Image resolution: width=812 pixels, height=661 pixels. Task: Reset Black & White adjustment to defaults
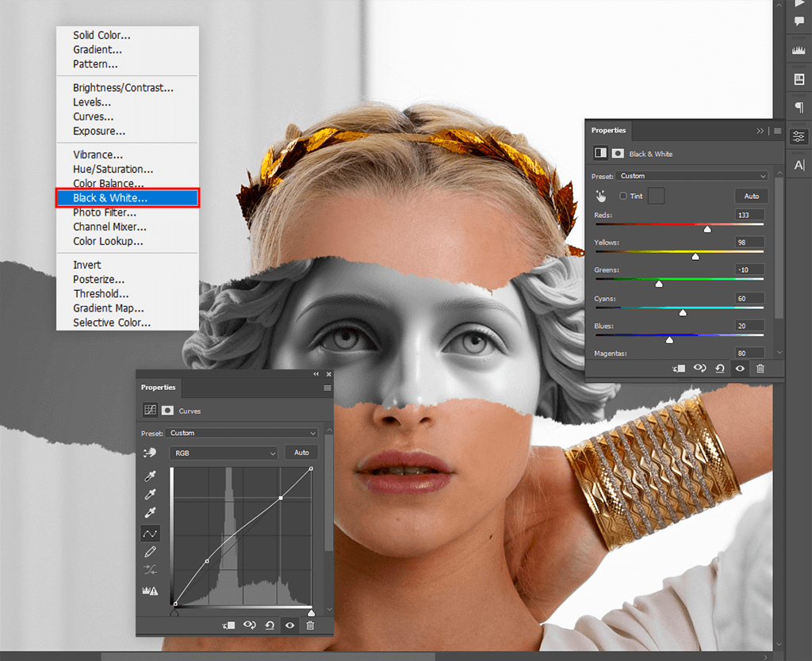click(x=720, y=369)
